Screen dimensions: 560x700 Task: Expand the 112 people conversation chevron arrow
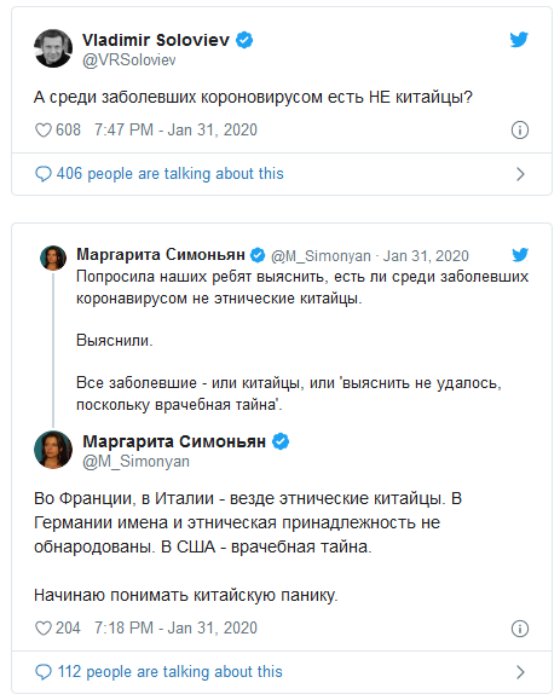coord(520,672)
